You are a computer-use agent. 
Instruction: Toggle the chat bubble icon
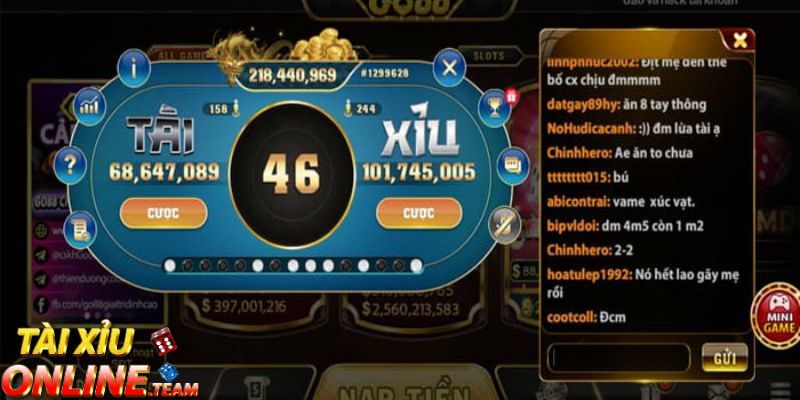(512, 166)
